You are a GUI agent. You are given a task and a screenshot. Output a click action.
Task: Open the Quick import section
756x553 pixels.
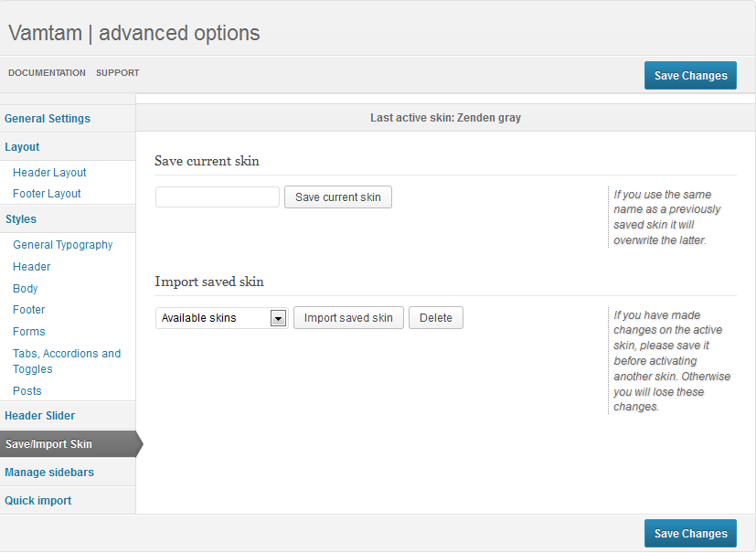pos(38,501)
